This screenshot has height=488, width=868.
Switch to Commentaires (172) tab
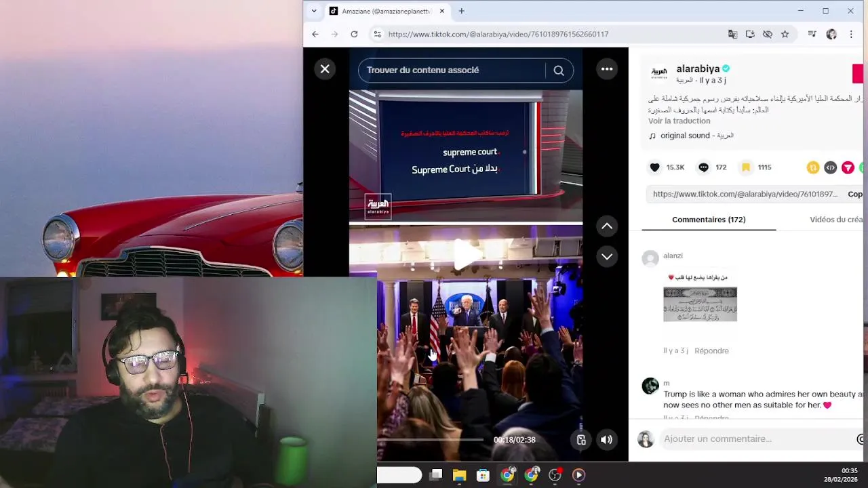point(709,220)
